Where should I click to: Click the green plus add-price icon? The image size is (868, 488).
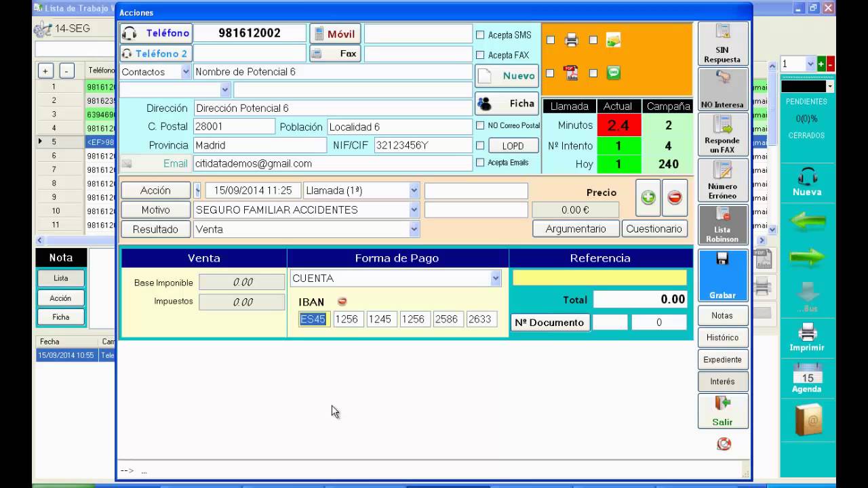click(648, 197)
